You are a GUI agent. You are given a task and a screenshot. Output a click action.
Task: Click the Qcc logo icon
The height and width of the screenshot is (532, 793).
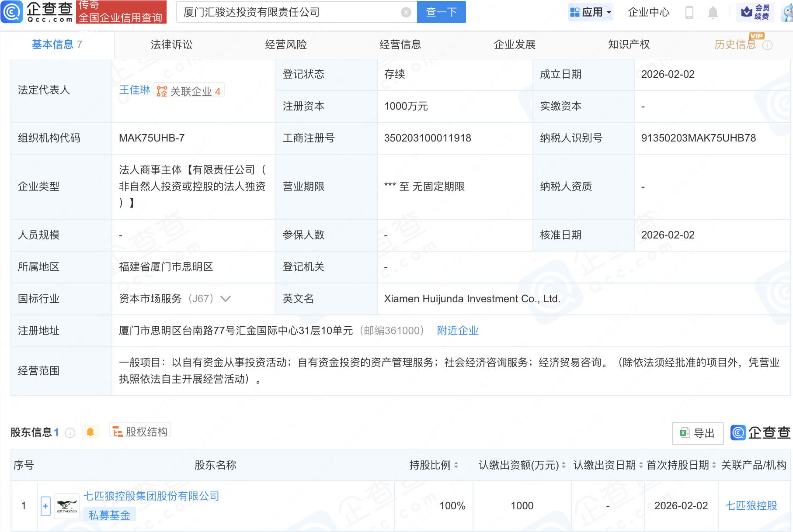tap(12, 12)
